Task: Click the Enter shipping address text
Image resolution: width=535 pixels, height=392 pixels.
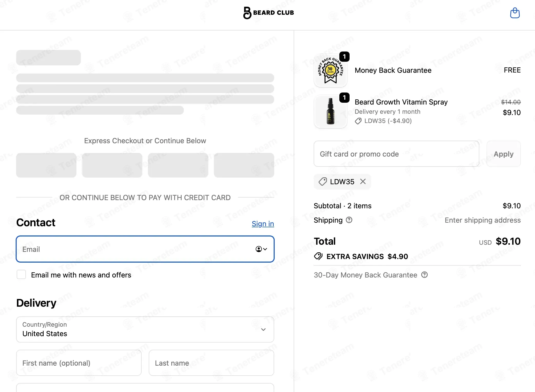Action: (483, 220)
